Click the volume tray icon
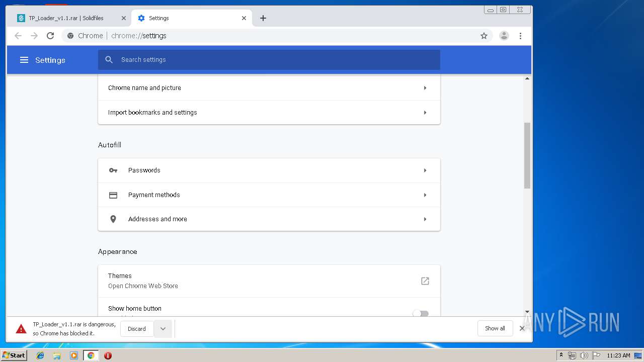 click(x=584, y=355)
